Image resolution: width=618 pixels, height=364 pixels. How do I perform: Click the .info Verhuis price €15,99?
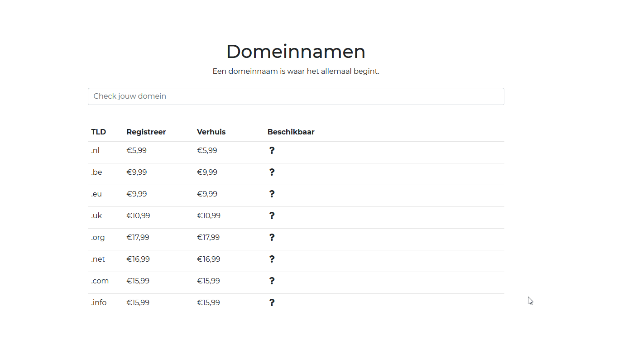pos(208,302)
